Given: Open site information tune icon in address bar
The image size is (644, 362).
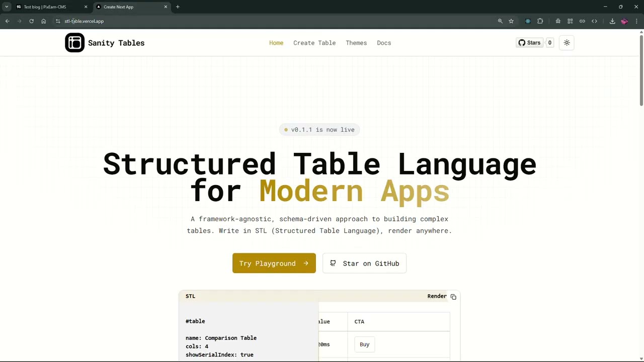Looking at the screenshot, I should [x=58, y=21].
